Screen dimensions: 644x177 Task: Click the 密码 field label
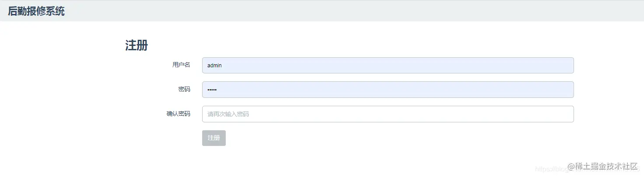(184, 90)
